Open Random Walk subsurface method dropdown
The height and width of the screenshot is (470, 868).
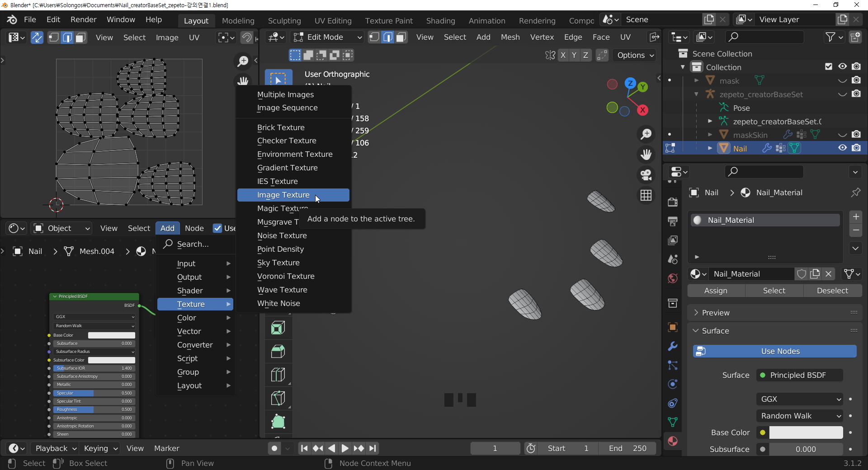[x=800, y=416]
